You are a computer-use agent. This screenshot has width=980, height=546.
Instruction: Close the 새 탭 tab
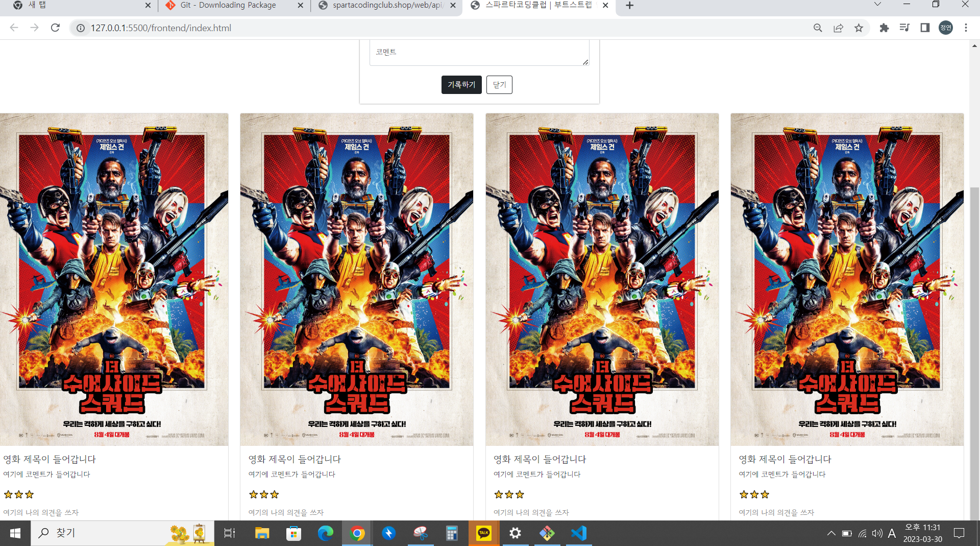(x=148, y=5)
